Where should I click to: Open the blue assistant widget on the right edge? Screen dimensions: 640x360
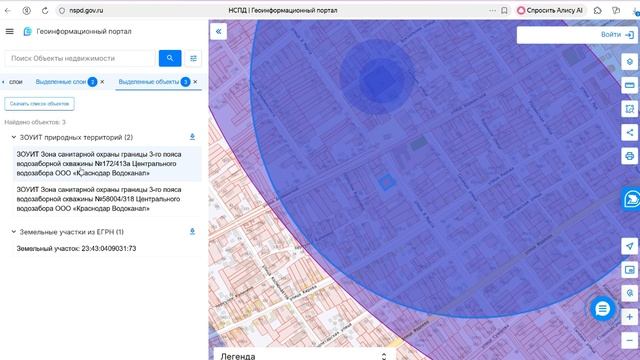[631, 199]
